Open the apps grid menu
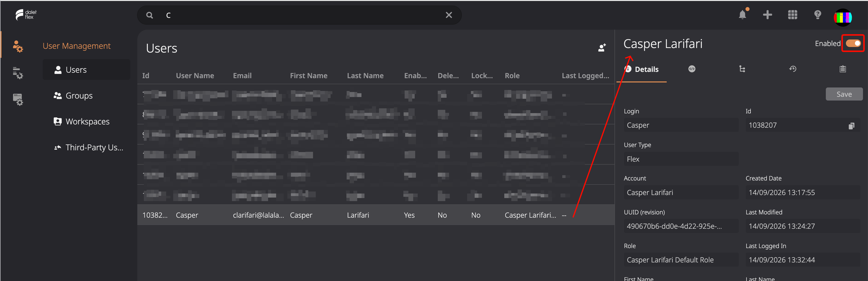This screenshot has height=281, width=868. (x=792, y=15)
